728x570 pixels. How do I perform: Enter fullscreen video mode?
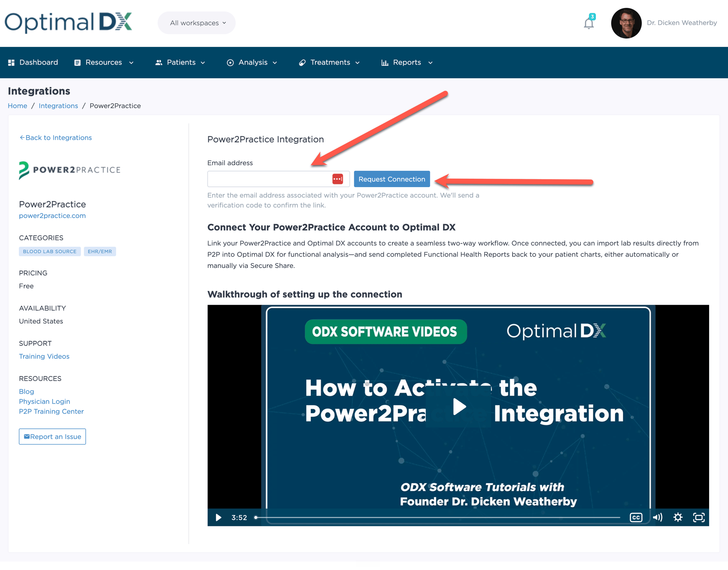[x=699, y=517]
